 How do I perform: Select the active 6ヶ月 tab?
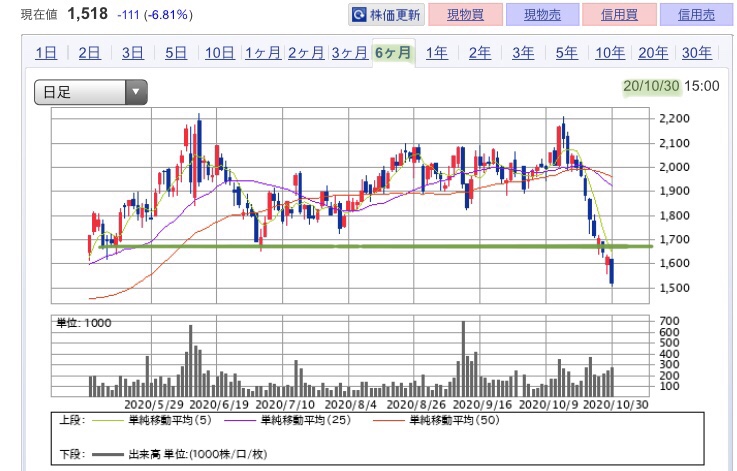pyautogui.click(x=393, y=53)
